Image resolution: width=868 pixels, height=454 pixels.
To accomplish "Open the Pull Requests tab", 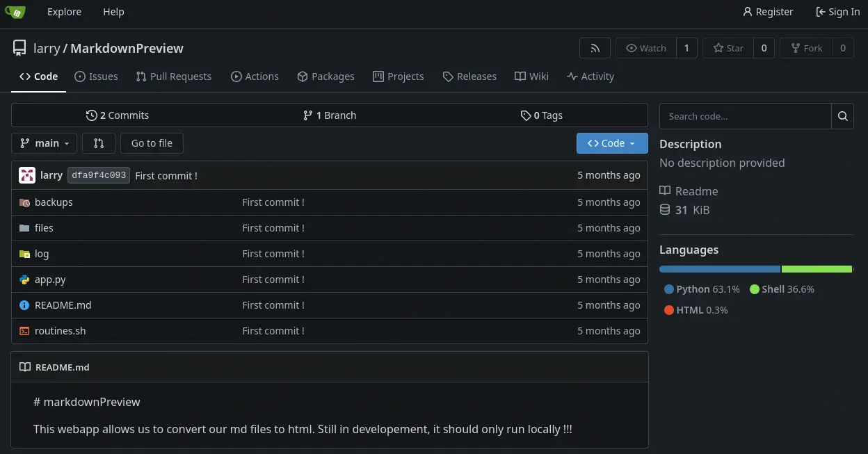I will (174, 76).
